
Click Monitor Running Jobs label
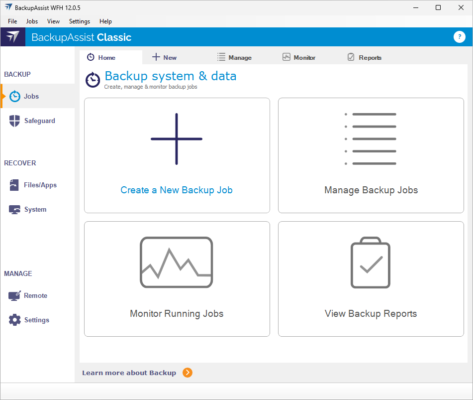pos(177,314)
